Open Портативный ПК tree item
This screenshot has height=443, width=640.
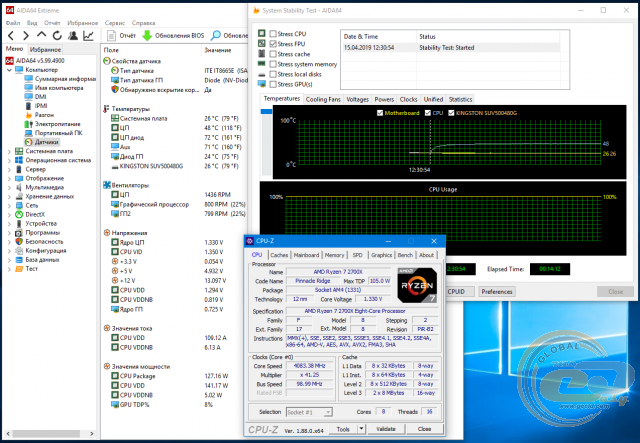point(58,133)
